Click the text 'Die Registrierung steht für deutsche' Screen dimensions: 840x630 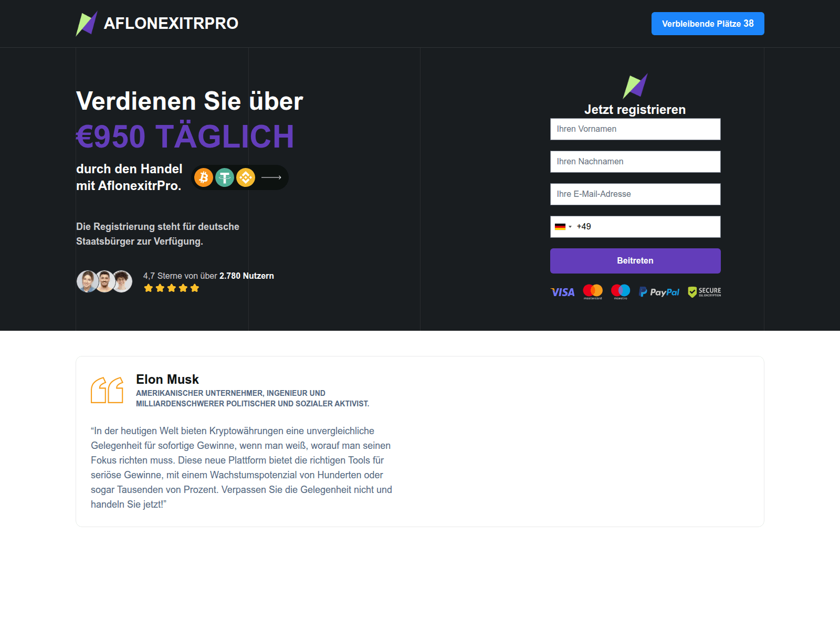pyautogui.click(x=157, y=227)
